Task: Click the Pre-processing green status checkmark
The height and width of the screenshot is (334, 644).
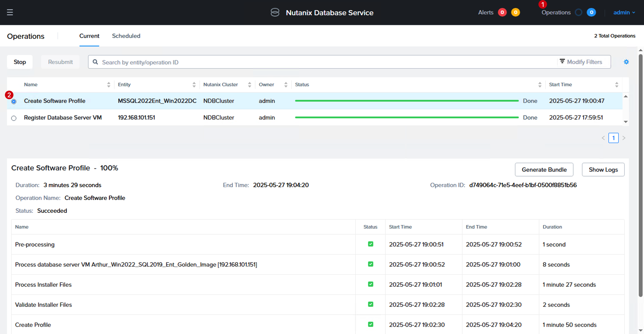Action: (370, 244)
